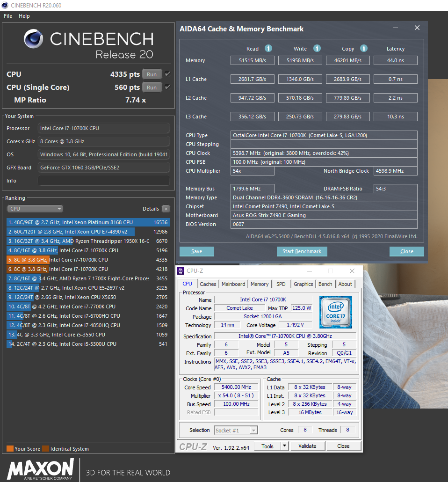Open the Tools dropdown arrow in CPU-Z

[284, 445]
